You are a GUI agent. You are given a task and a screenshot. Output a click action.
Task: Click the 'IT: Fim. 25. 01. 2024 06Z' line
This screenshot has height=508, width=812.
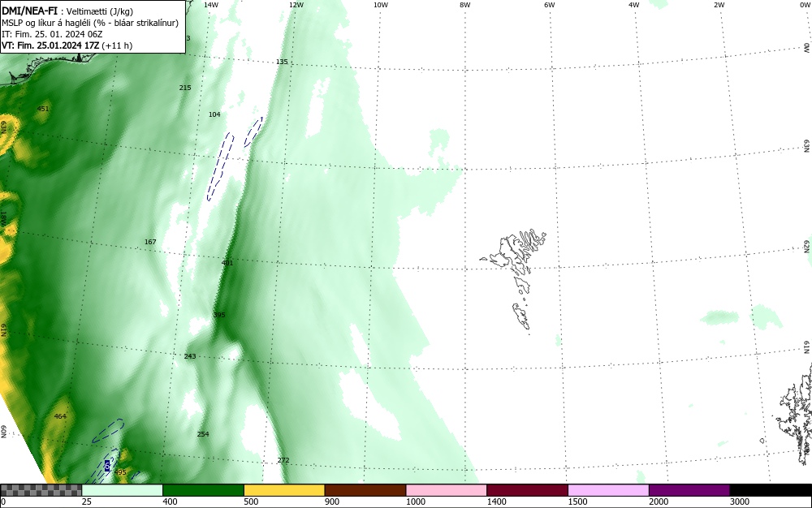[x=52, y=34]
